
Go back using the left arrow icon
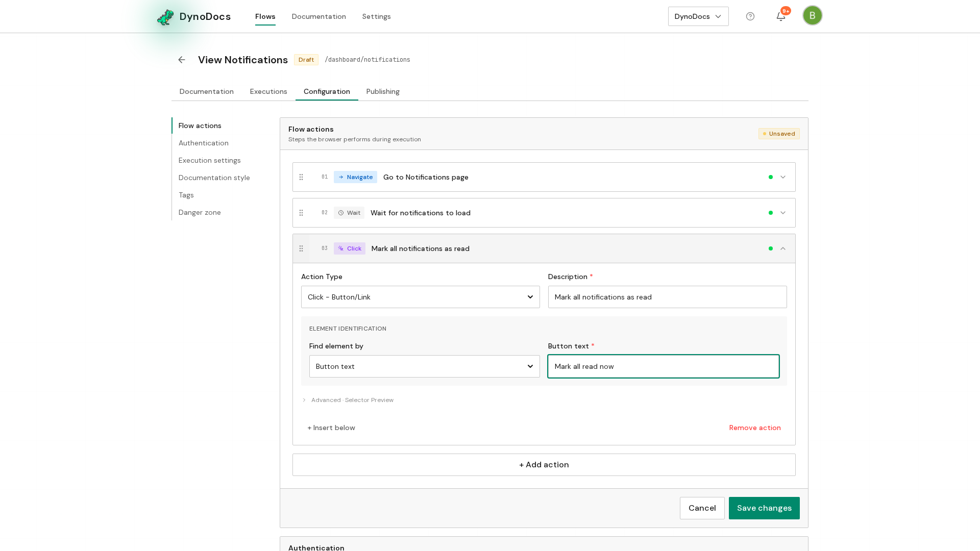coord(182,60)
